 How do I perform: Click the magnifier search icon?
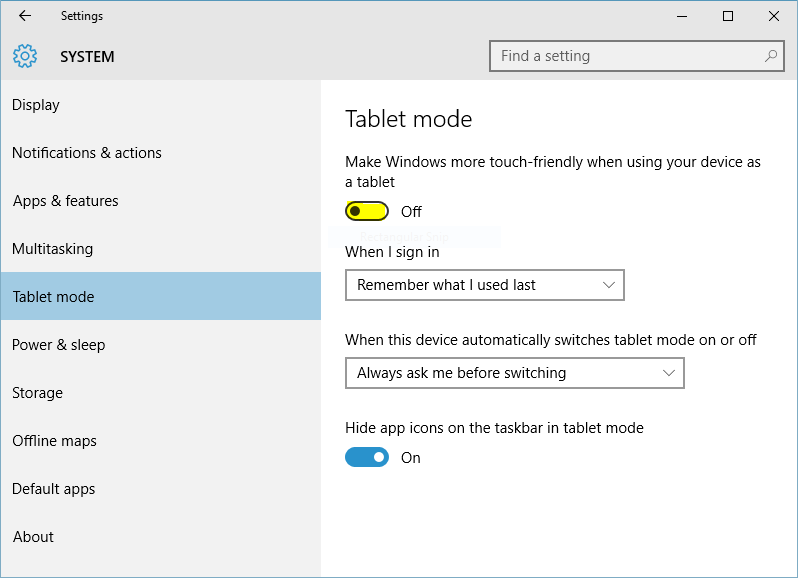click(x=771, y=56)
